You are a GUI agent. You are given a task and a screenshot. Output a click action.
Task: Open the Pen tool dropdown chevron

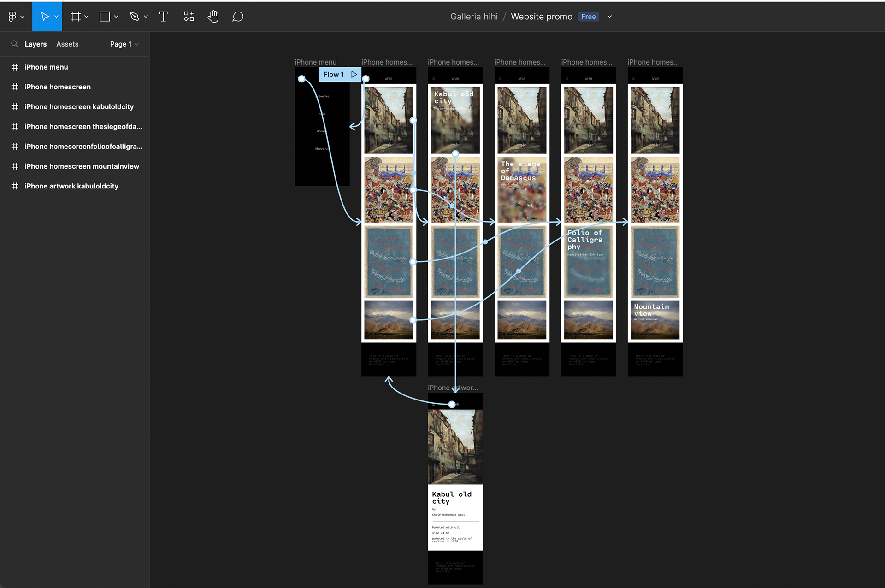pyautogui.click(x=146, y=17)
